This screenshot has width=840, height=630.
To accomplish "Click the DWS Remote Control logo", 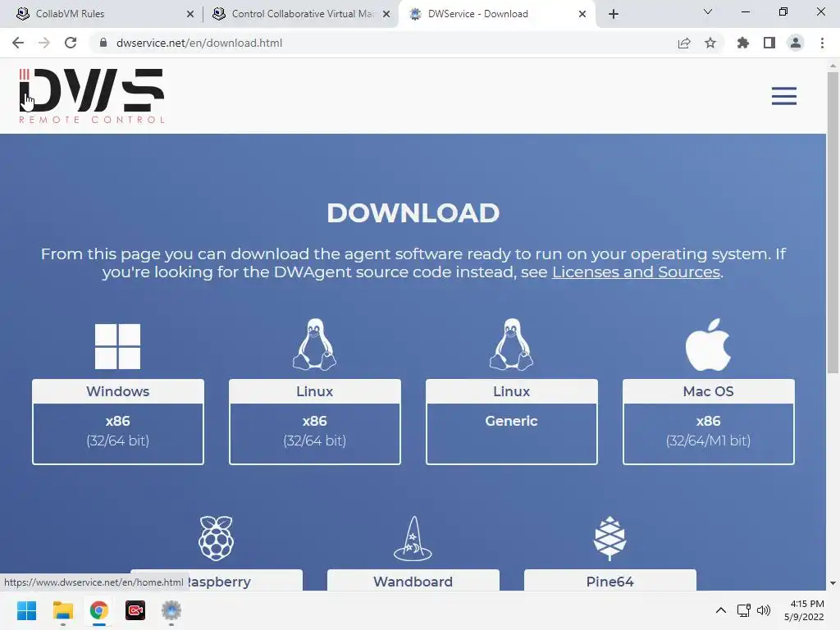I will (x=92, y=96).
